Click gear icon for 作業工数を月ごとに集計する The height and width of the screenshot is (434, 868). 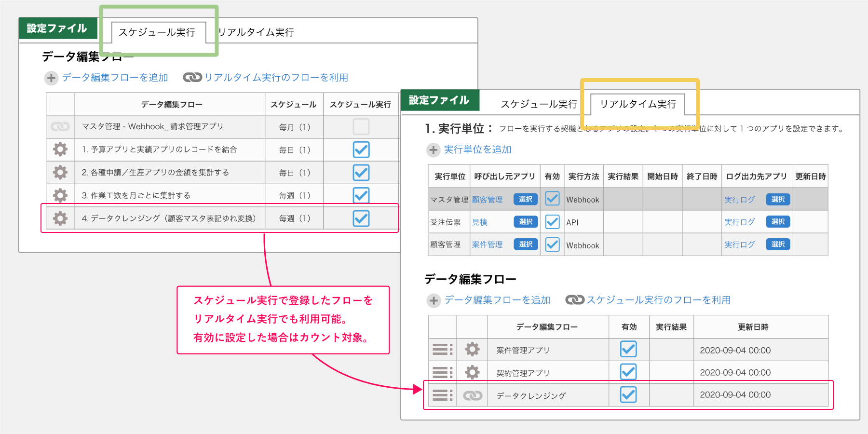(60, 195)
